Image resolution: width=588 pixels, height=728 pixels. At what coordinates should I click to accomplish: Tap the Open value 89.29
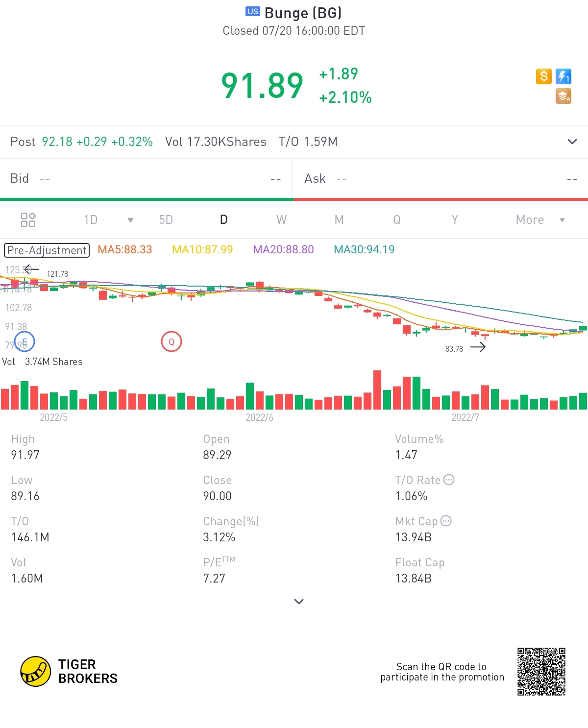pyautogui.click(x=217, y=455)
